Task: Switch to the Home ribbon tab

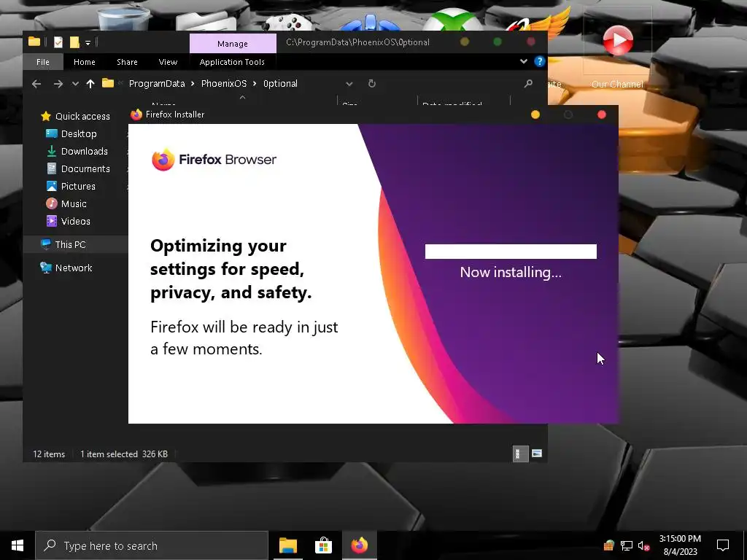Action: point(85,62)
